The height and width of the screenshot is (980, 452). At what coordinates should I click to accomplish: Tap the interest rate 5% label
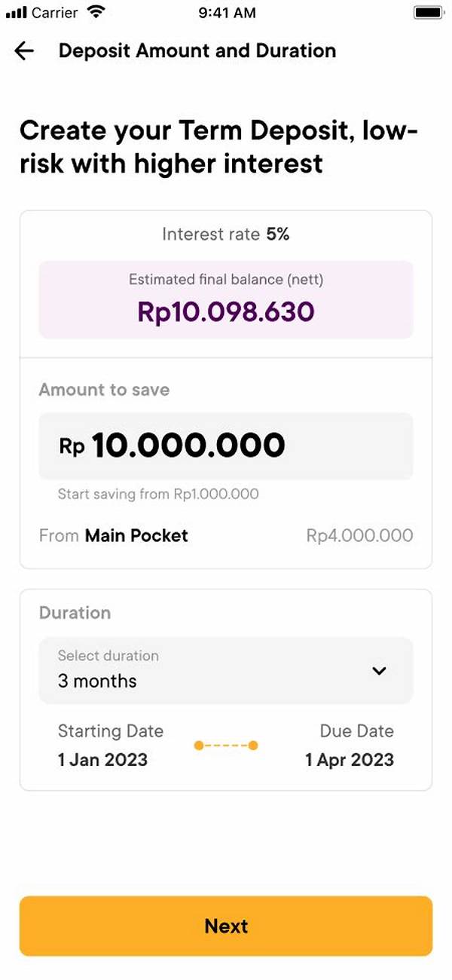[226, 234]
